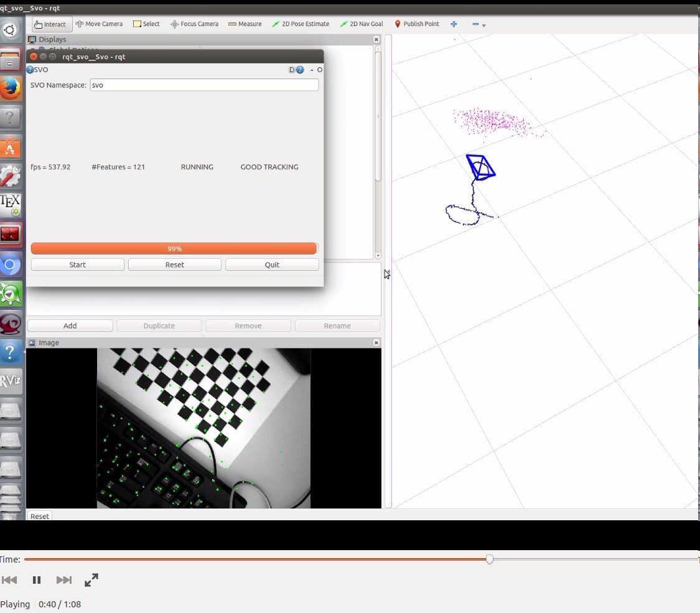700x613 pixels.
Task: Open the RViz dock icon
Action: [10, 381]
